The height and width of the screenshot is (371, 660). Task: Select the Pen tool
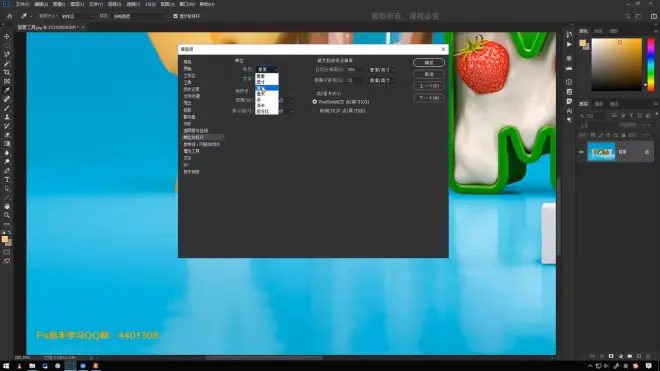tap(7, 171)
